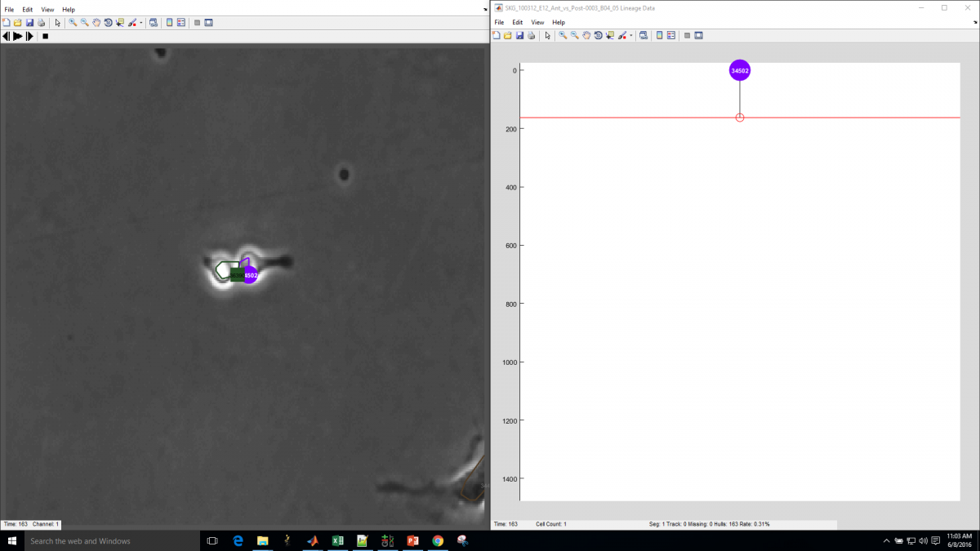Click Zoom Out tool in the Lineage Data toolbar
Viewport: 980px width, 551px height.
[x=575, y=36]
